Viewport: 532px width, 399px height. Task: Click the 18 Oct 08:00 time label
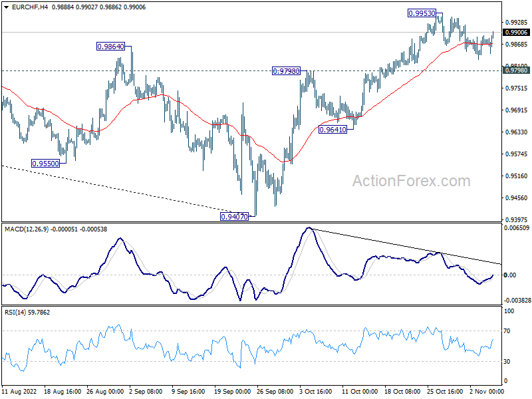[402, 391]
